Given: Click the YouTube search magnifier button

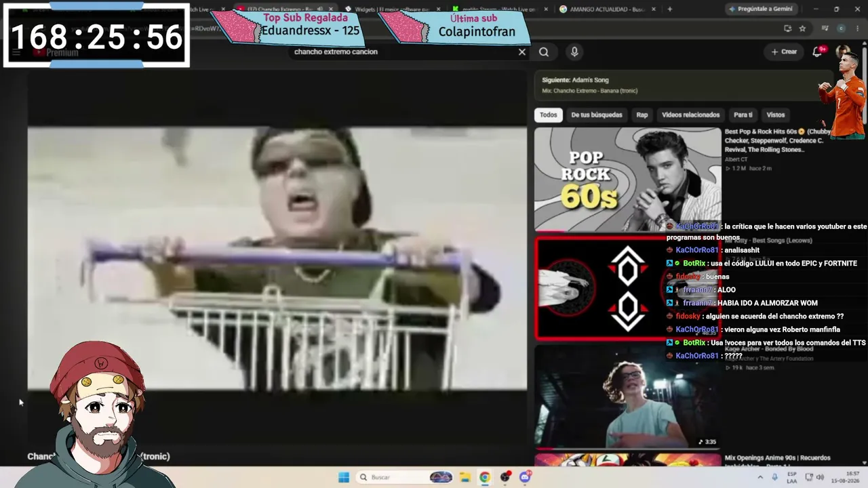Looking at the screenshot, I should 544,52.
